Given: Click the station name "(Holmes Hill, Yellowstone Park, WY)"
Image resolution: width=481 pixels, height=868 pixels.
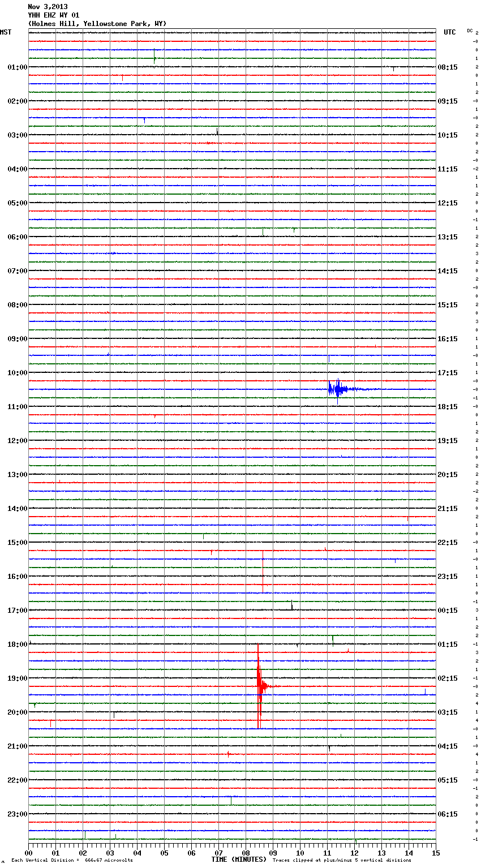Looking at the screenshot, I should pyautogui.click(x=97, y=24).
